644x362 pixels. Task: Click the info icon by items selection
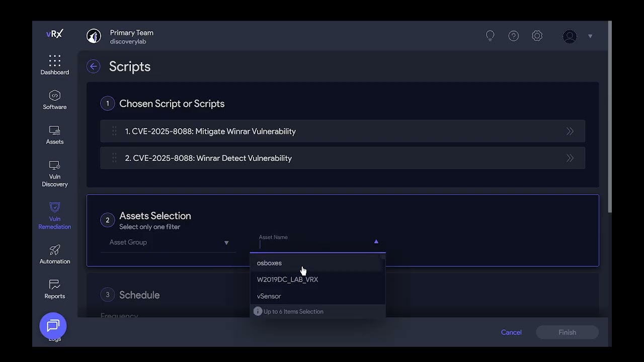pos(258,311)
